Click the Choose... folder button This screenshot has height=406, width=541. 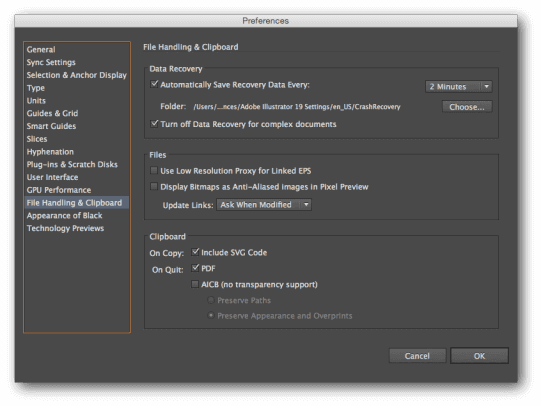(x=467, y=107)
